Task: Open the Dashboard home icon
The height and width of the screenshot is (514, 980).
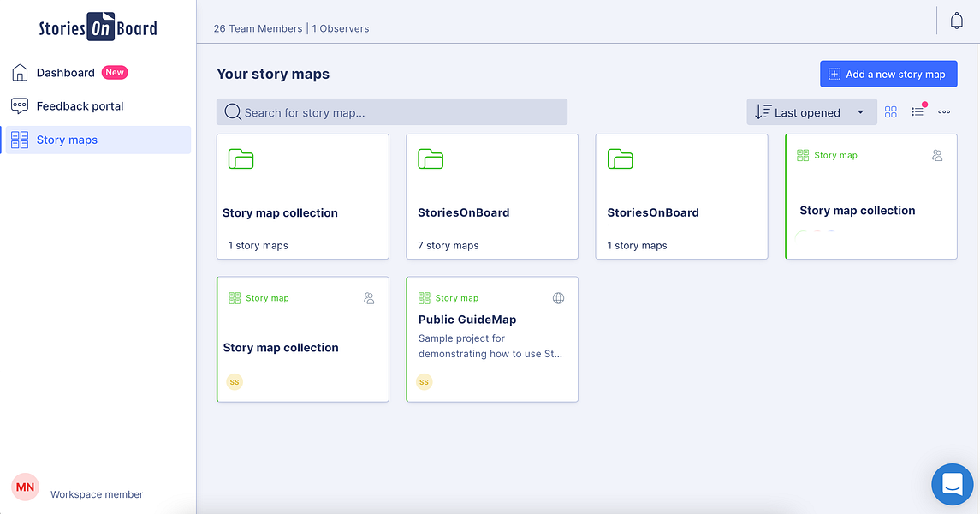Action: (20, 73)
